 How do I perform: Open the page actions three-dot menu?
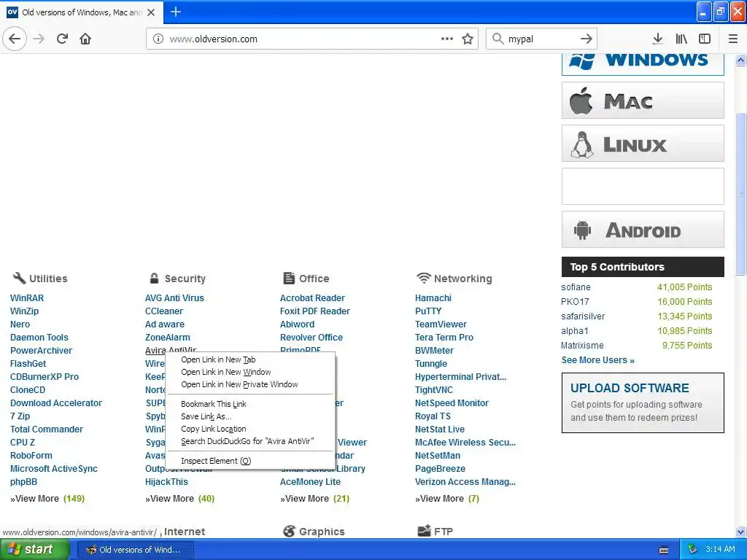tap(447, 39)
